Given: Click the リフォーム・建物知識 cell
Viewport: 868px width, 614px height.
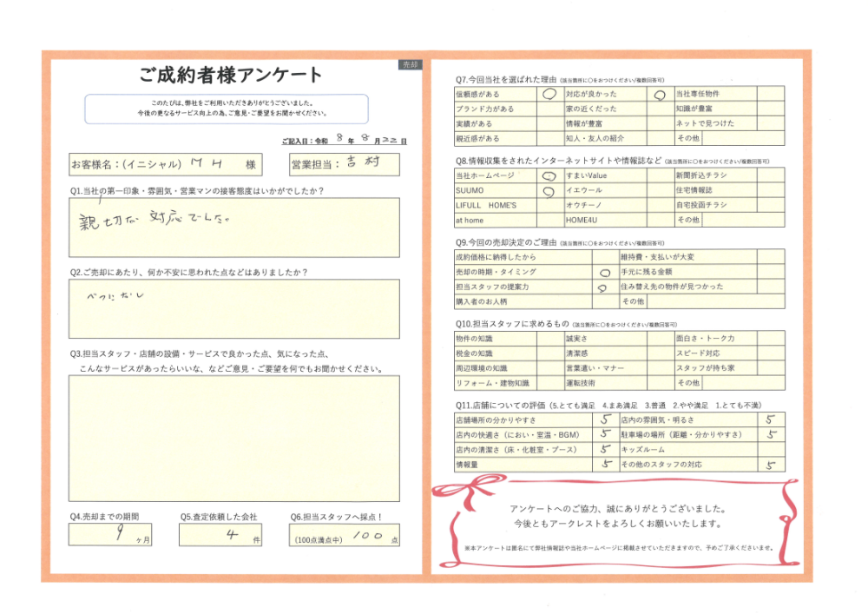Looking at the screenshot, I should pos(496,383).
